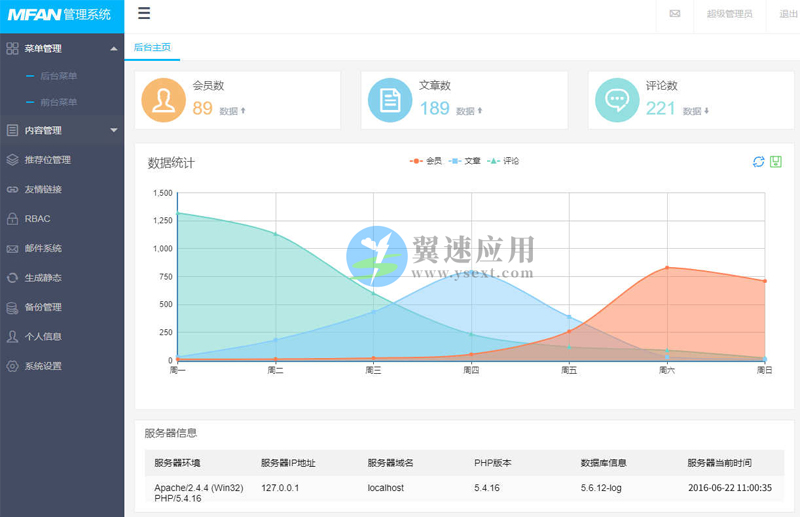Click the 菜单管理 grid icon

click(x=12, y=48)
